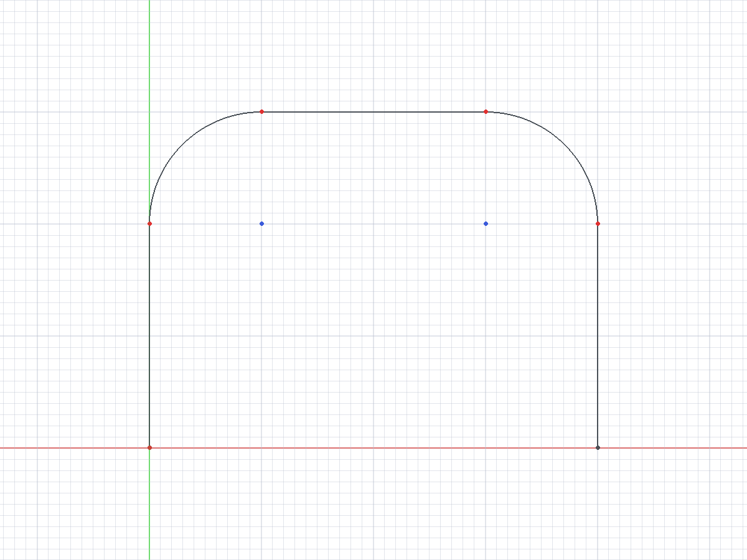747x560 pixels.
Task: Pick the blue center point of right arc
Action: coord(486,223)
